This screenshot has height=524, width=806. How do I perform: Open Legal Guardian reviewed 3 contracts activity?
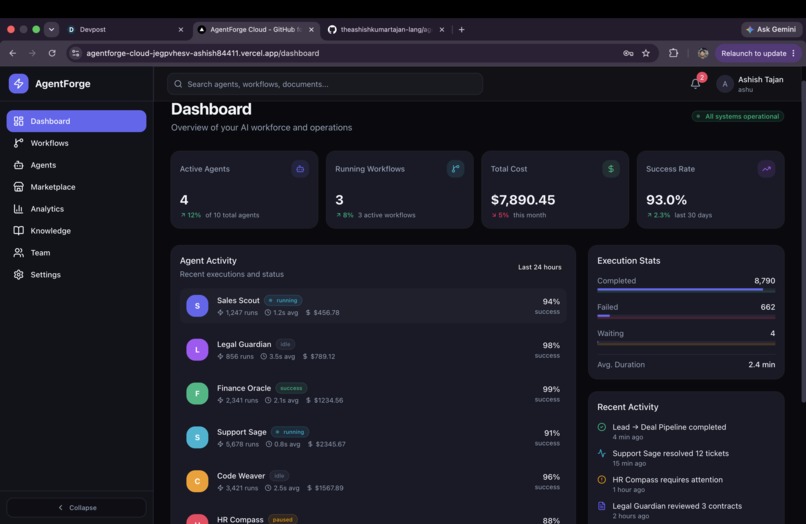pyautogui.click(x=686, y=510)
